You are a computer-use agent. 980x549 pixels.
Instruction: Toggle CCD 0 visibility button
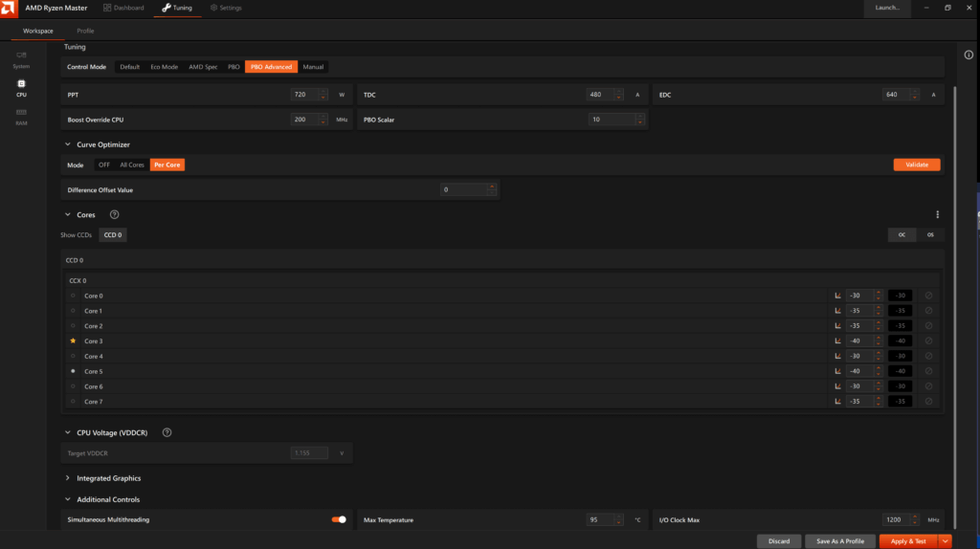tap(113, 235)
